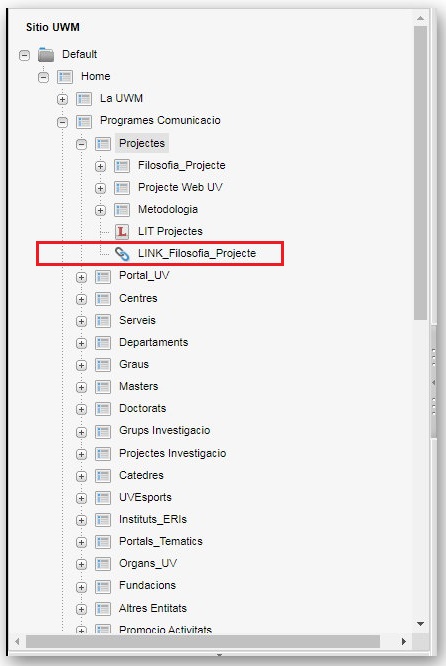Screen dimensions: 446x666
Task: Expand the Portals_Tematics node
Action: (x=81, y=542)
